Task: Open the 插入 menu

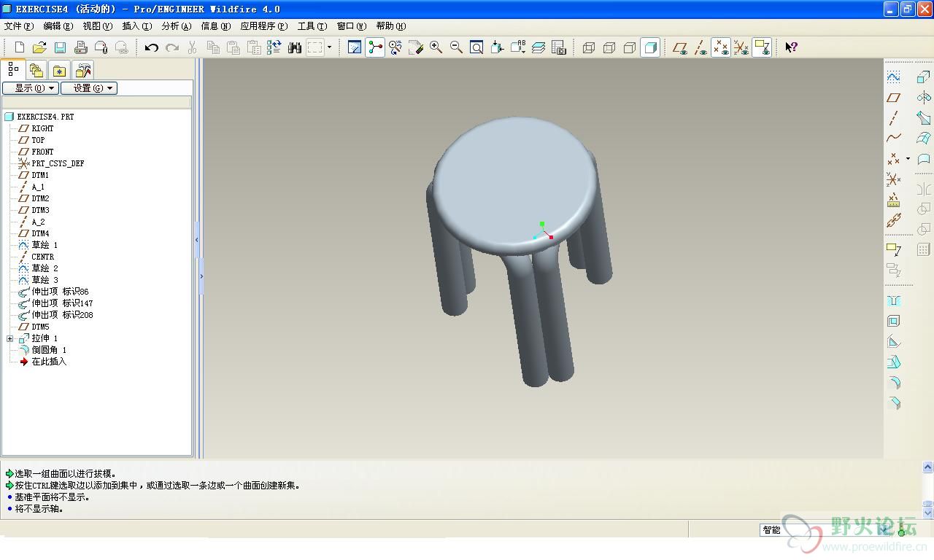Action: [137, 26]
